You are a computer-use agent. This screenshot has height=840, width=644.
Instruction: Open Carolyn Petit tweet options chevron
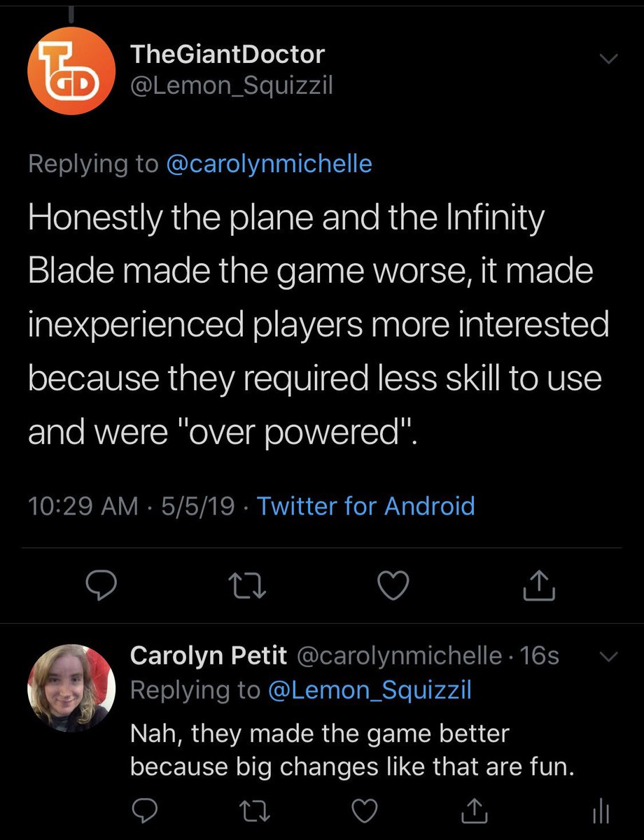coord(609,657)
